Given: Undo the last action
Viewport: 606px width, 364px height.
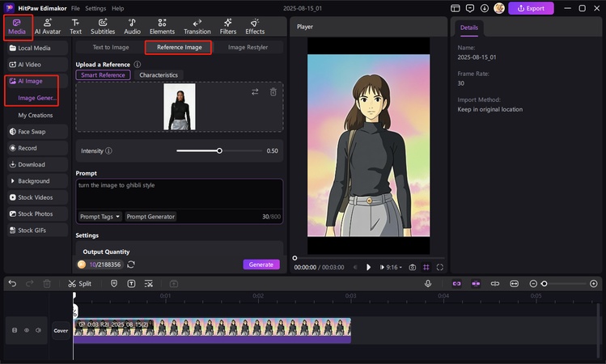Looking at the screenshot, I should [12, 284].
